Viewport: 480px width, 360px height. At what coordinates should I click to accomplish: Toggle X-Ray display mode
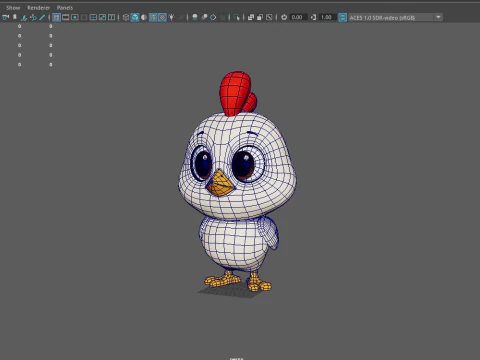251,17
